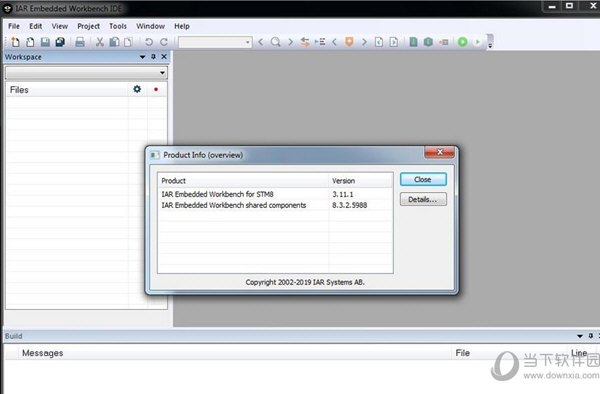Click version value 3.11.1

click(342, 194)
